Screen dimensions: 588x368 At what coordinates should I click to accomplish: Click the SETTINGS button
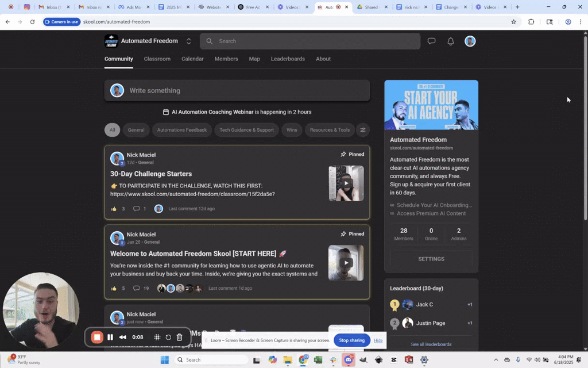tap(431, 259)
